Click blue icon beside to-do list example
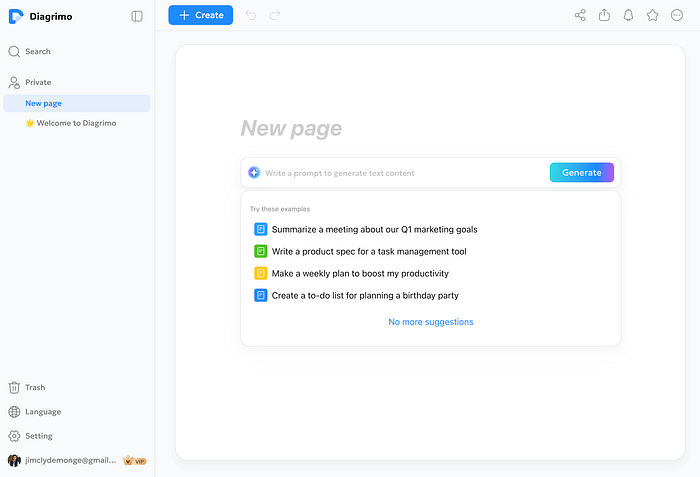 pos(261,295)
